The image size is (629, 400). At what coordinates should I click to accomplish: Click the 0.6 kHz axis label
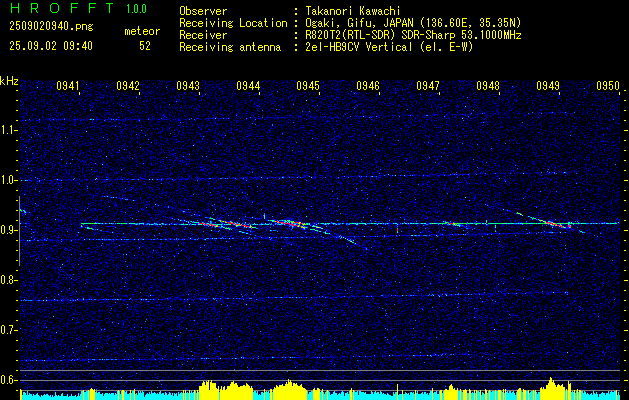pos(9,380)
